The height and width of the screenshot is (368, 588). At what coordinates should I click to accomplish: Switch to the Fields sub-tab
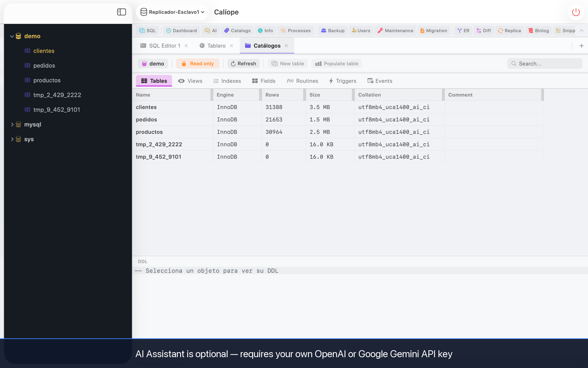[x=264, y=81]
